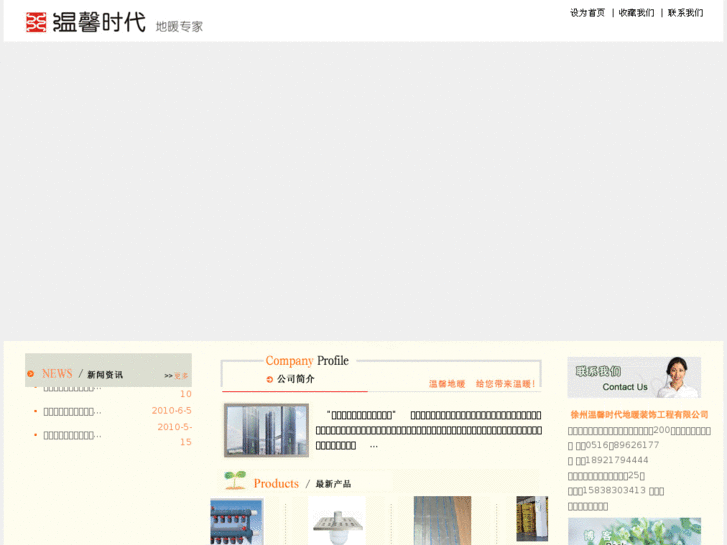This screenshot has width=727, height=545.
Task: Open the news item dated 2010-6-5
Action: pos(72,412)
